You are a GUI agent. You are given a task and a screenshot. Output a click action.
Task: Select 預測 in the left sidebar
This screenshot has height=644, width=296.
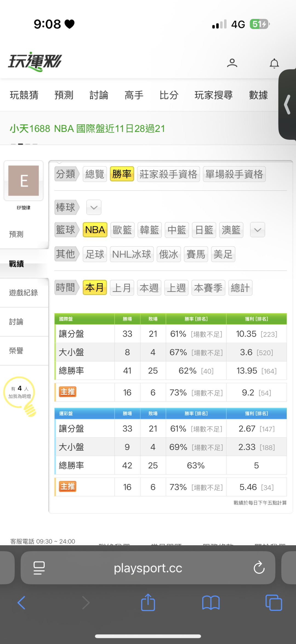16,234
